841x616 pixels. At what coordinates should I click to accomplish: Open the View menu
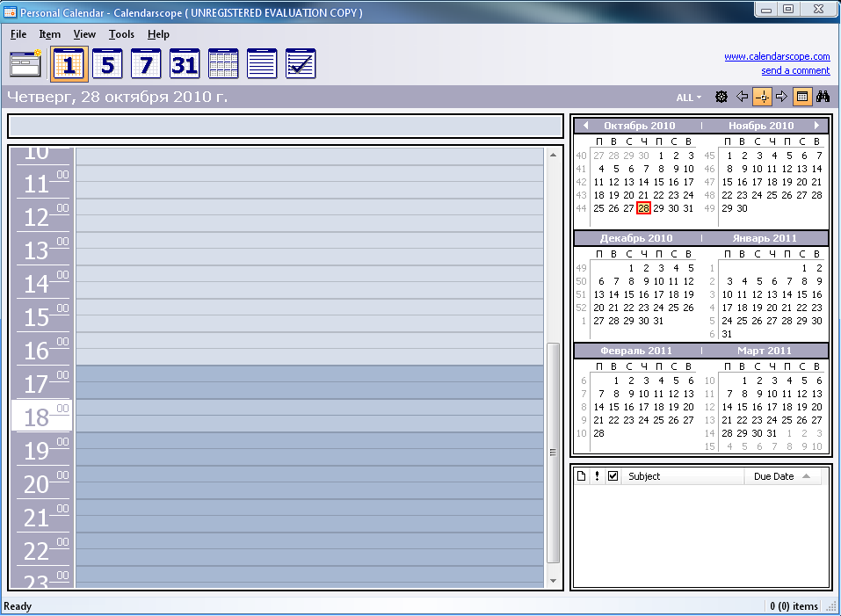click(x=84, y=34)
